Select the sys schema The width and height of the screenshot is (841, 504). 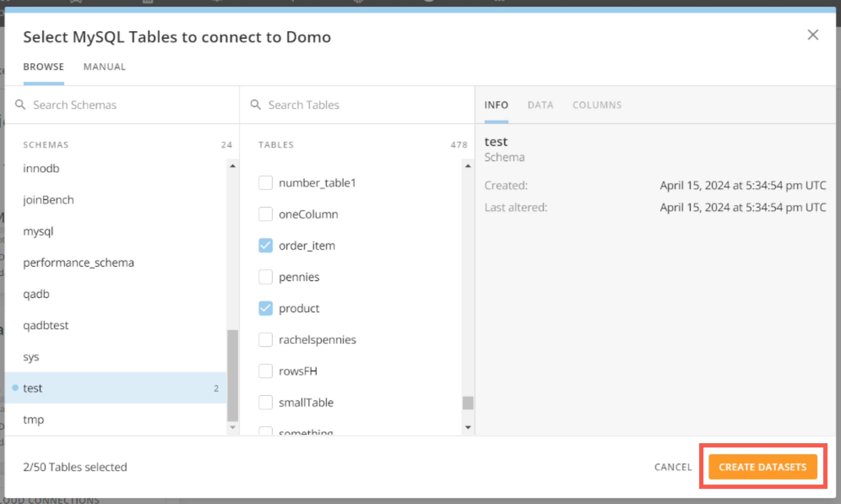point(115,357)
